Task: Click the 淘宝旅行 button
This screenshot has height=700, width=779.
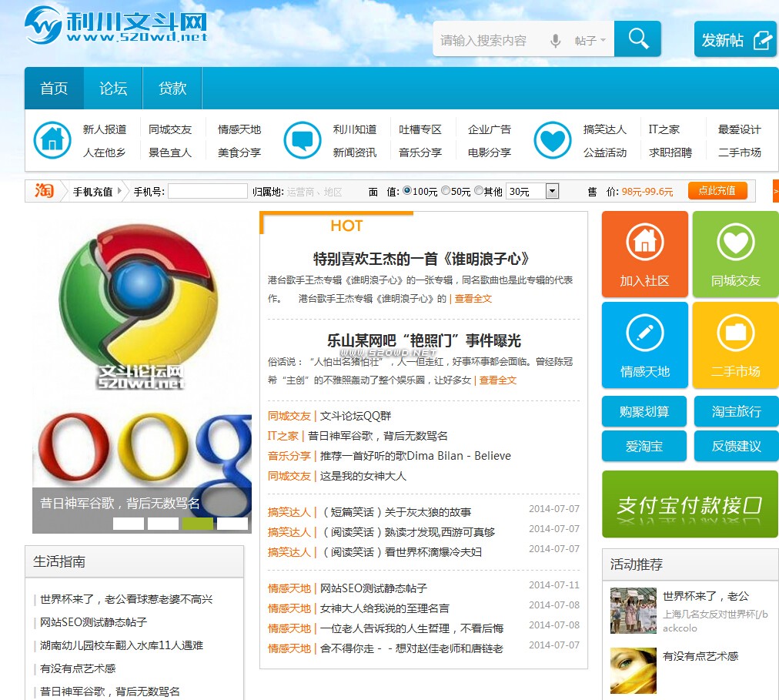Action: click(x=736, y=411)
